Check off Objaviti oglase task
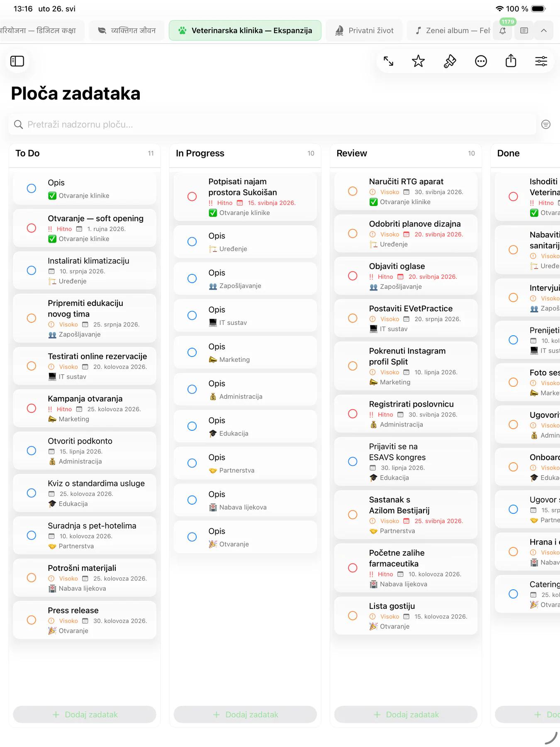Viewport: 560px width, 747px height. [353, 276]
